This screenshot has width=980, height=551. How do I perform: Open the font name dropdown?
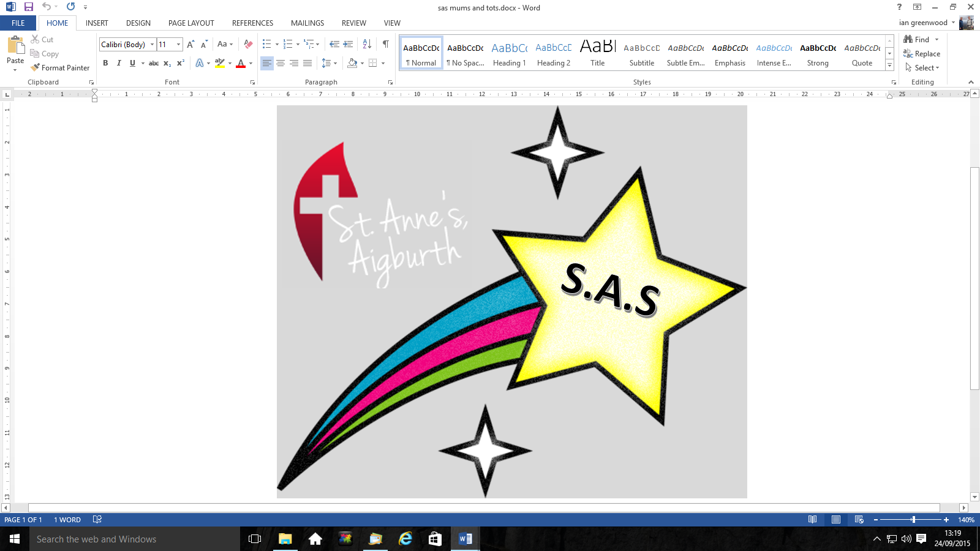click(153, 44)
